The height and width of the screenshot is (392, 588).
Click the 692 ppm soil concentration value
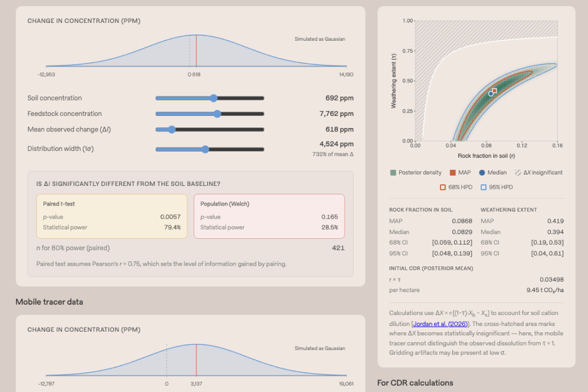pos(339,98)
